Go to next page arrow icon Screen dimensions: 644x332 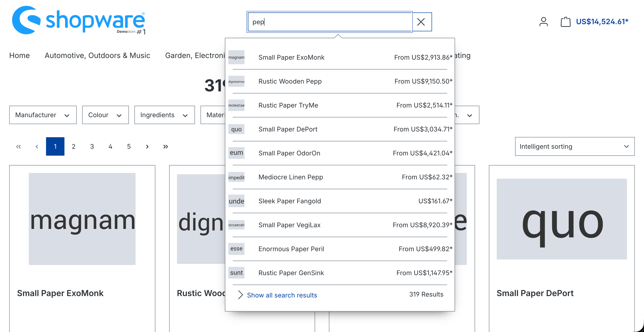pos(147,146)
